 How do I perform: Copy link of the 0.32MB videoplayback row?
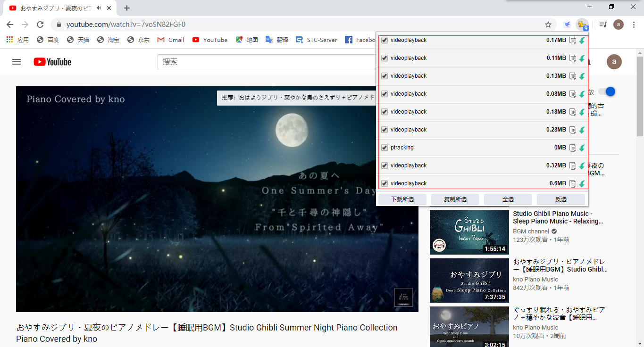tap(573, 166)
